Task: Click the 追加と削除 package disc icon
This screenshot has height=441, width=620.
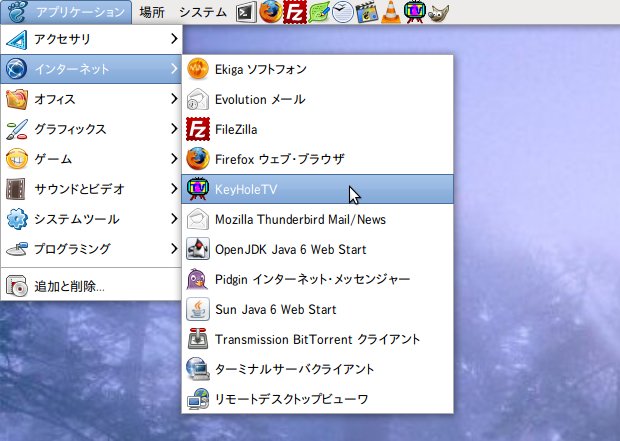Action: pos(17,286)
